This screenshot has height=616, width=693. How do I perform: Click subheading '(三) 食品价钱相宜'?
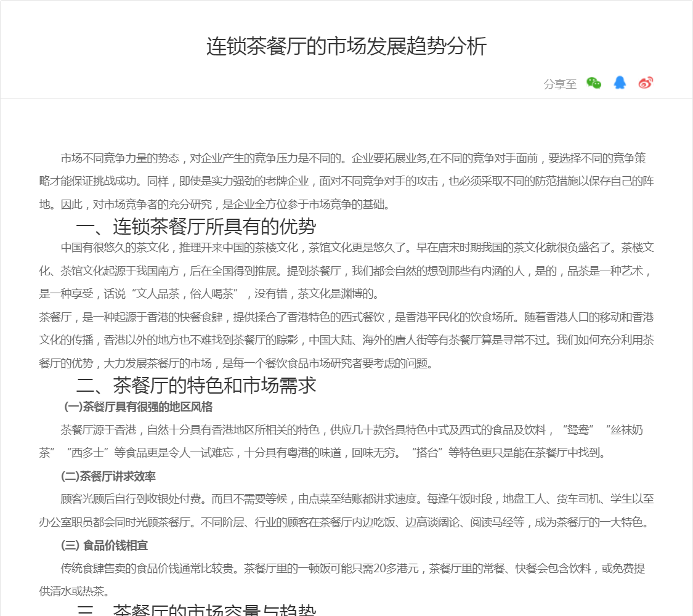104,545
